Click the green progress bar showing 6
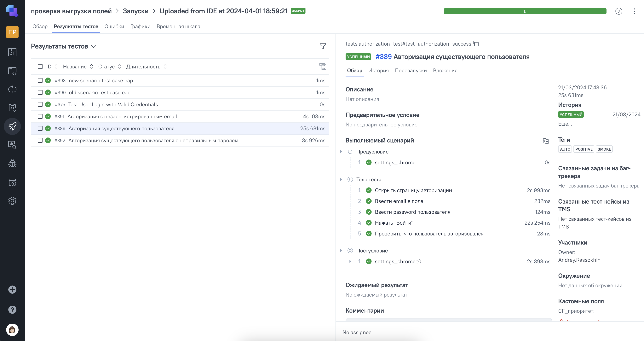Screen dimensions: 644x341 [525, 11]
